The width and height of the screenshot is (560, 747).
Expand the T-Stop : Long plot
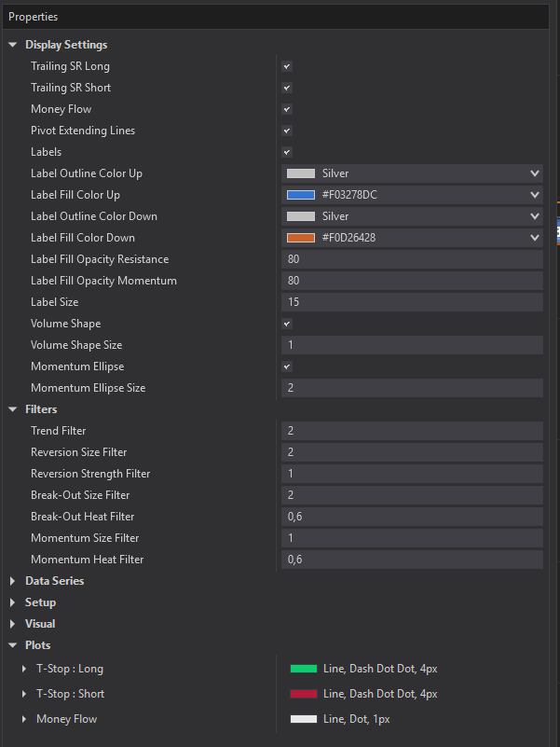tap(24, 669)
